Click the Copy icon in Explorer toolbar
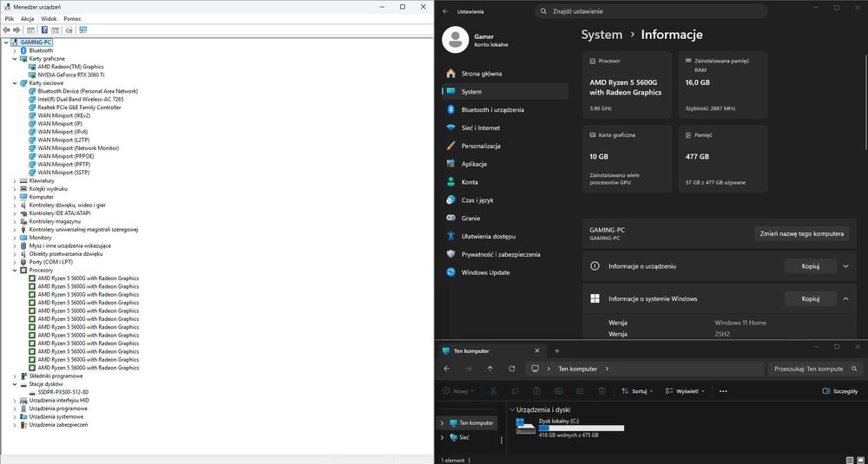868x464 pixels. (515, 391)
